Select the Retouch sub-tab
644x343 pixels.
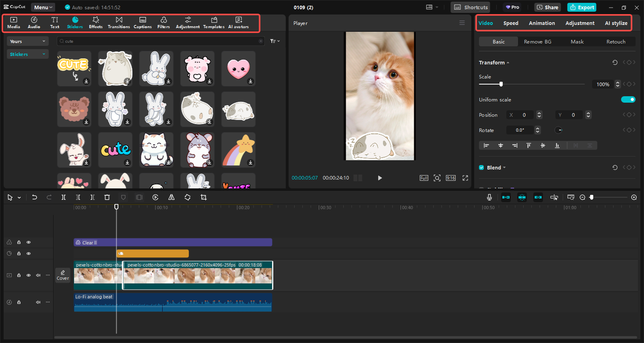616,42
